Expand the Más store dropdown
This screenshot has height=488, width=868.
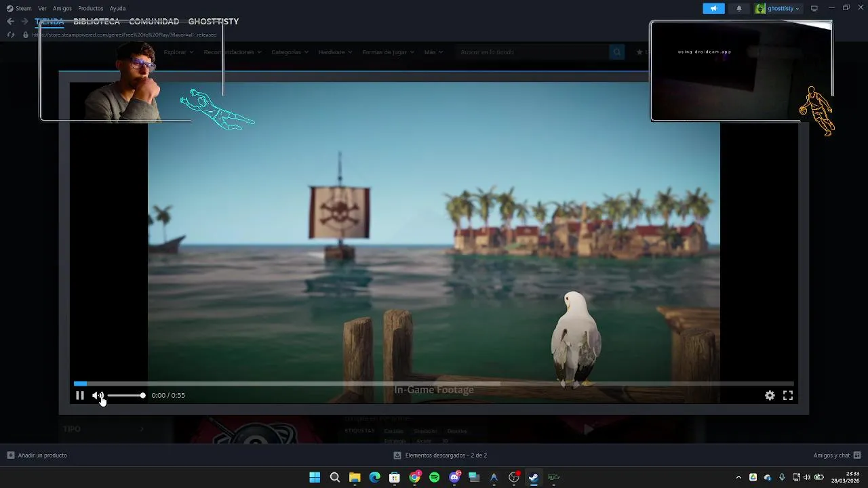[x=433, y=52]
